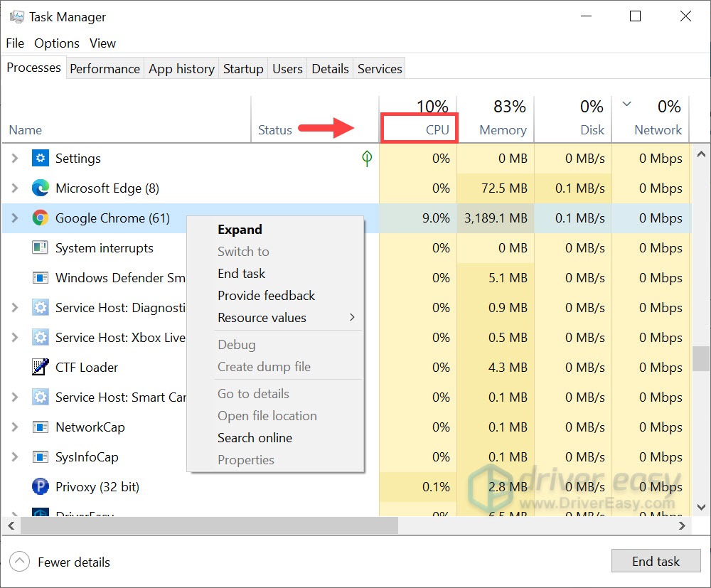Click Edge's 72.5 MB memory value

(x=504, y=188)
